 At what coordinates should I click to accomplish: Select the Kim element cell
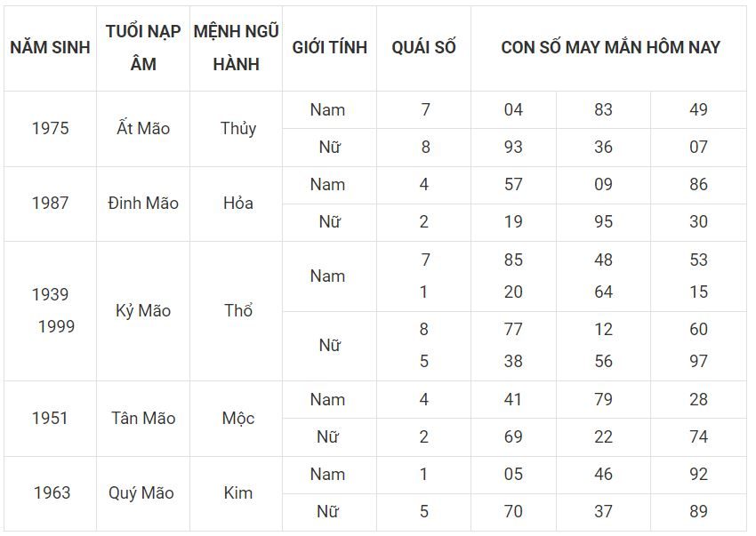238,492
